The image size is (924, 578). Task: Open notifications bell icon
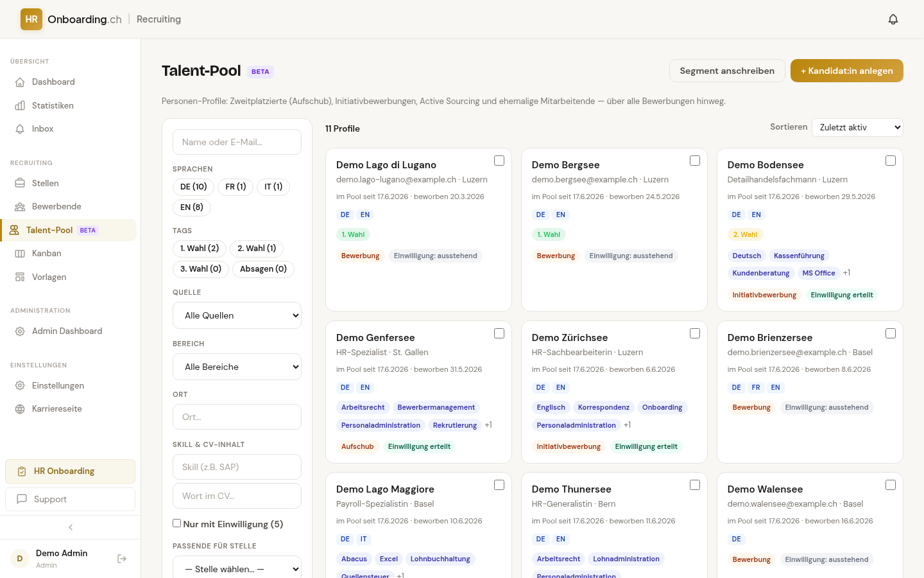[x=893, y=19]
